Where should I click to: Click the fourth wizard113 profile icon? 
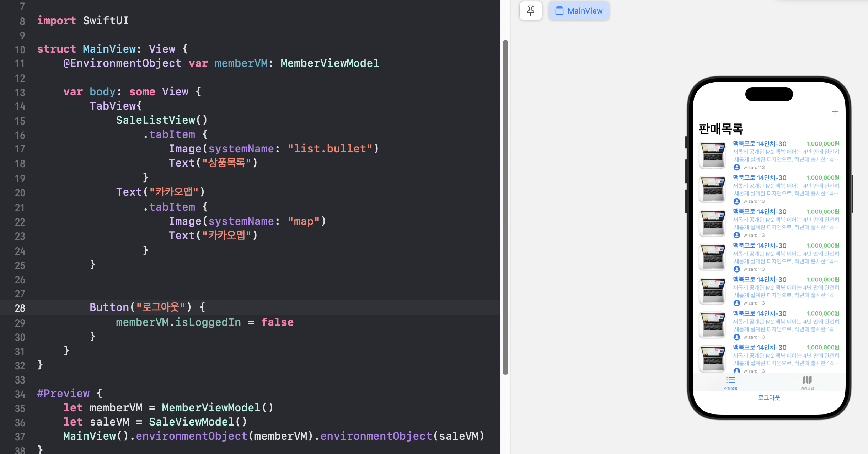click(737, 269)
